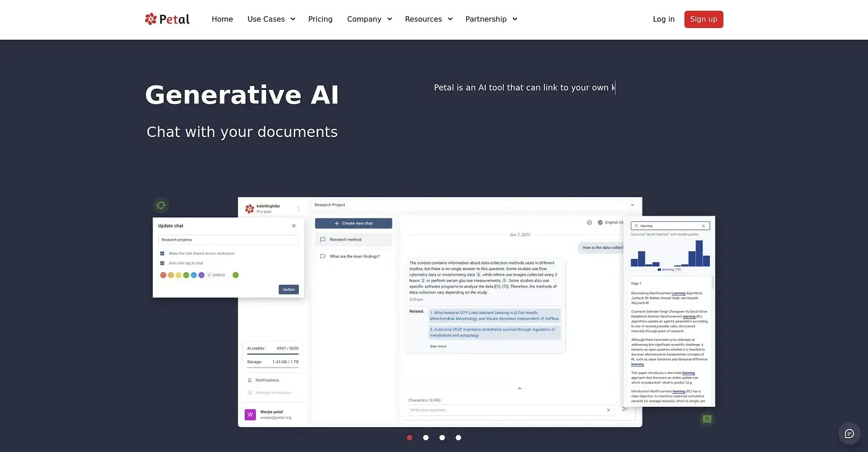Viewport: 868px width, 452px height.
Task: Expand the Research Project chevron
Action: pyautogui.click(x=632, y=205)
